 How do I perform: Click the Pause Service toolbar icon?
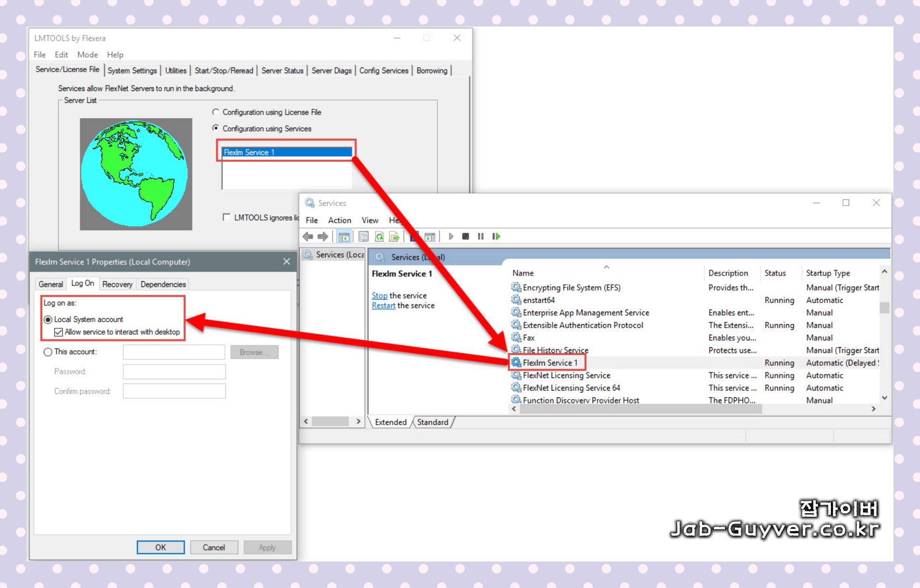pos(481,236)
